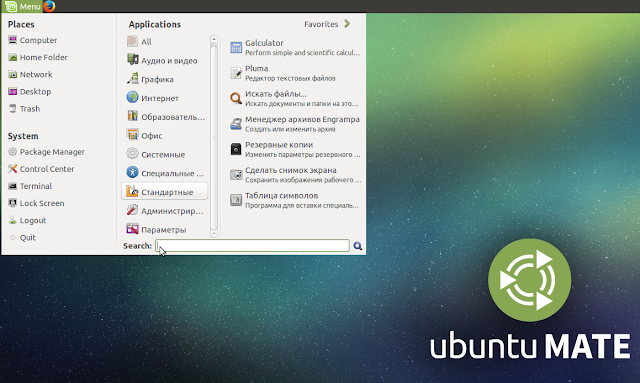Launch Искать файлы search tool icon

(x=236, y=98)
